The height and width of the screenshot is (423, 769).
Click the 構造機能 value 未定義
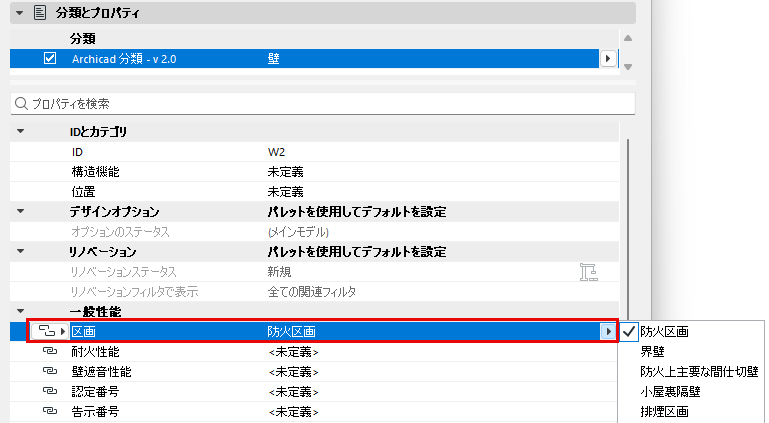[x=285, y=172]
